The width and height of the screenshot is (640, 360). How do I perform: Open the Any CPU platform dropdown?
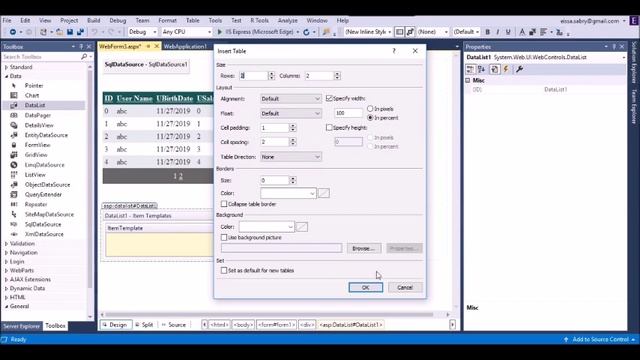click(187, 32)
